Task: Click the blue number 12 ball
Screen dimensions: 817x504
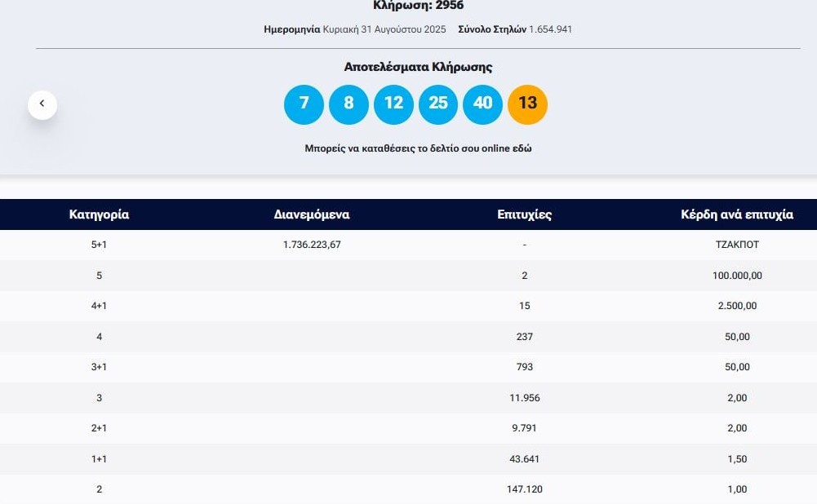Action: point(393,104)
